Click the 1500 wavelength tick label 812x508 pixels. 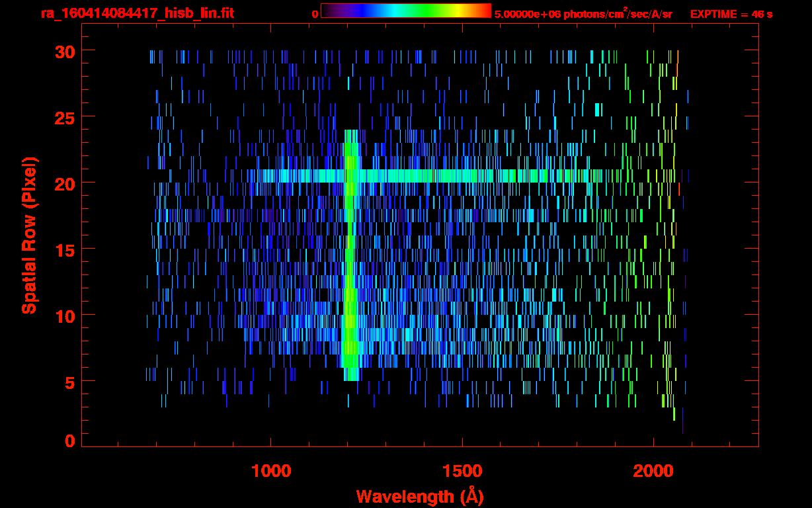tap(462, 471)
